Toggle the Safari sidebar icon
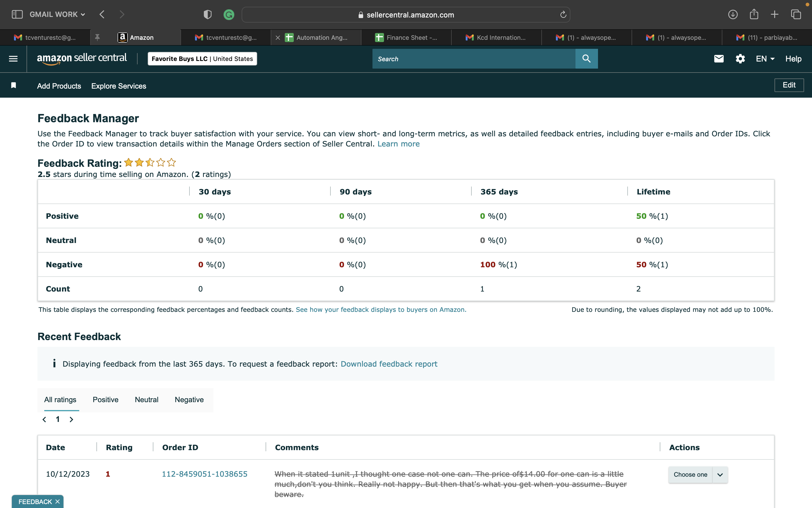Viewport: 812px width, 508px height. tap(17, 14)
